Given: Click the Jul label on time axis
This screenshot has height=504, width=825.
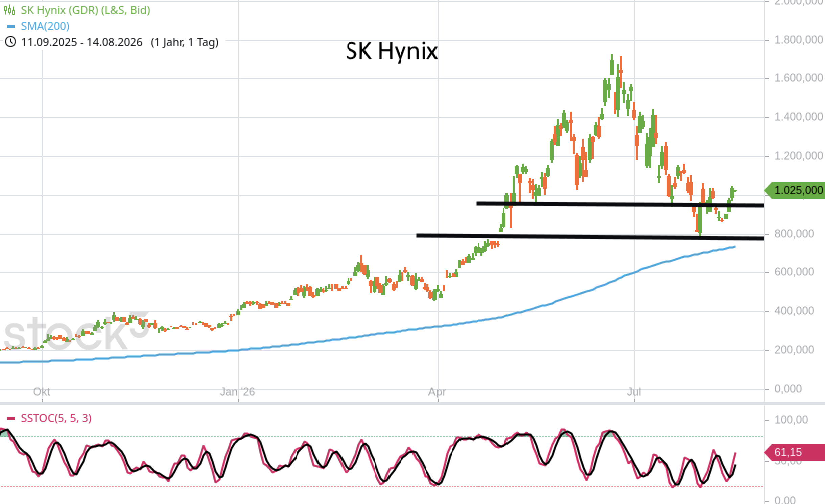Looking at the screenshot, I should click(x=634, y=392).
